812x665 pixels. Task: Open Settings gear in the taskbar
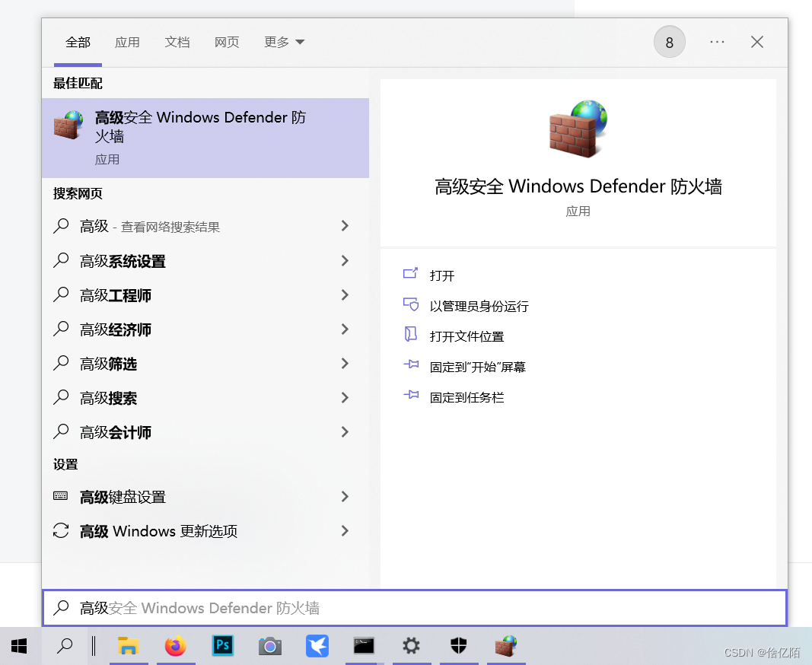coord(411,646)
